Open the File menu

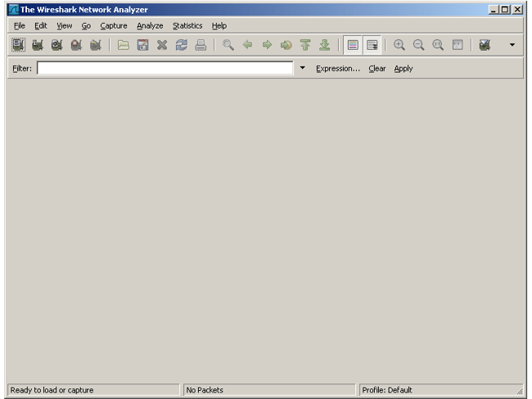pos(20,25)
